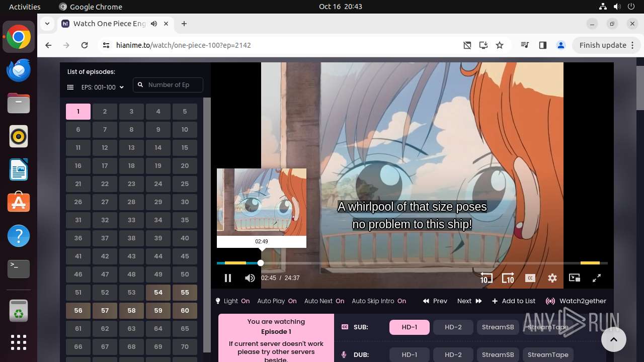The image size is (644, 362).
Task: Show Applications grid in the dock
Action: pos(19,342)
